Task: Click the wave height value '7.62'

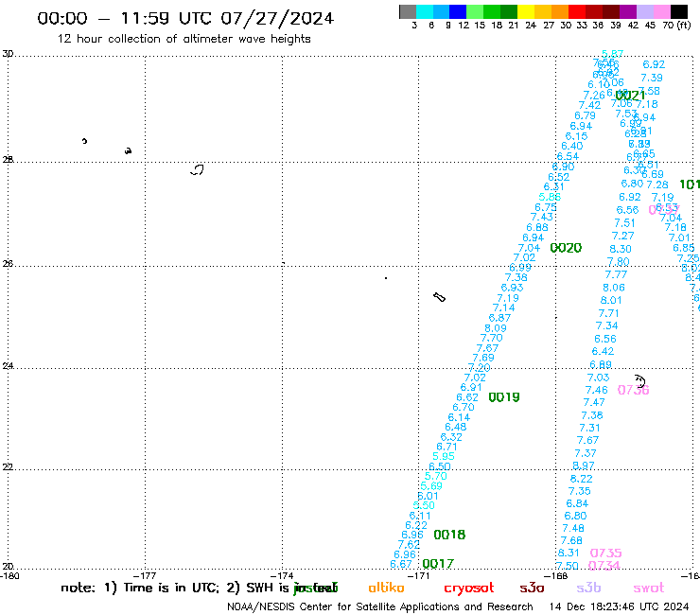Action: 409,544
